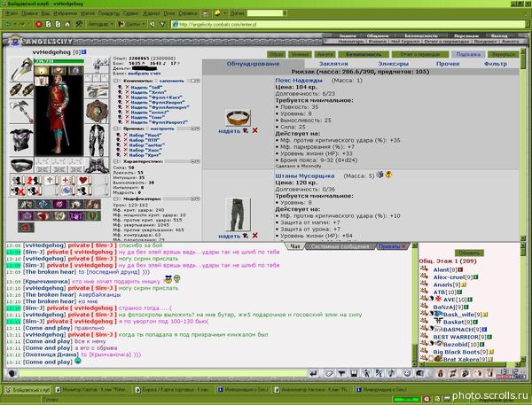
Task: Click the chat log vertical scrollbar
Action: (x=414, y=305)
